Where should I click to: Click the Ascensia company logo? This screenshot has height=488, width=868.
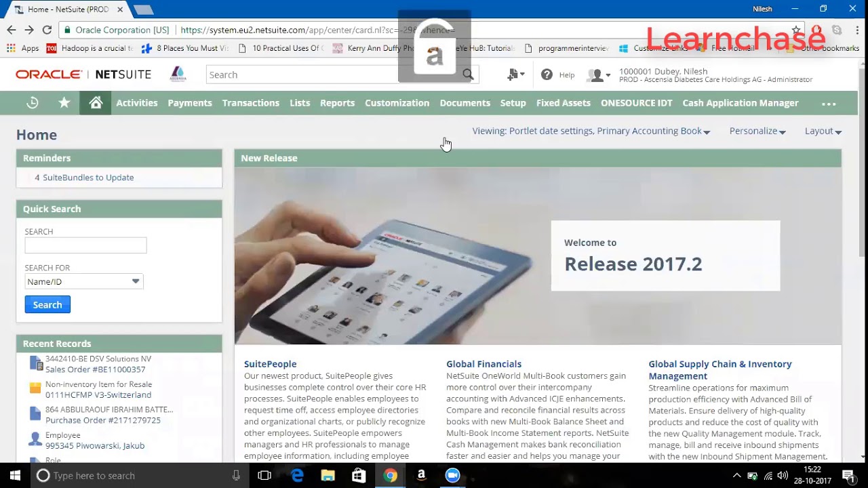pyautogui.click(x=178, y=75)
